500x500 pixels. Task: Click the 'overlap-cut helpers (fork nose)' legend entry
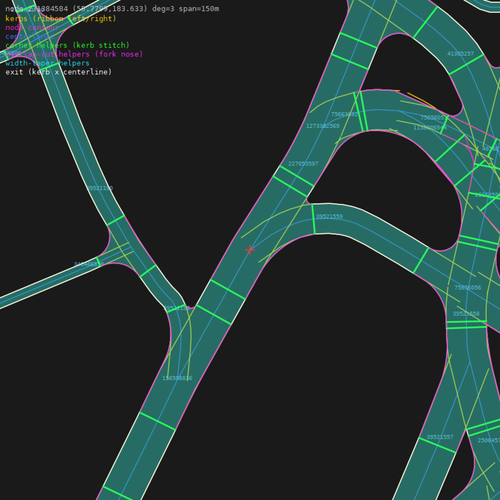[74, 54]
